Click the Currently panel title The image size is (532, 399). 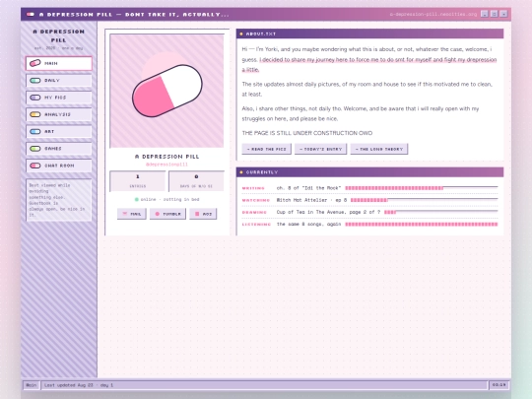coord(262,172)
